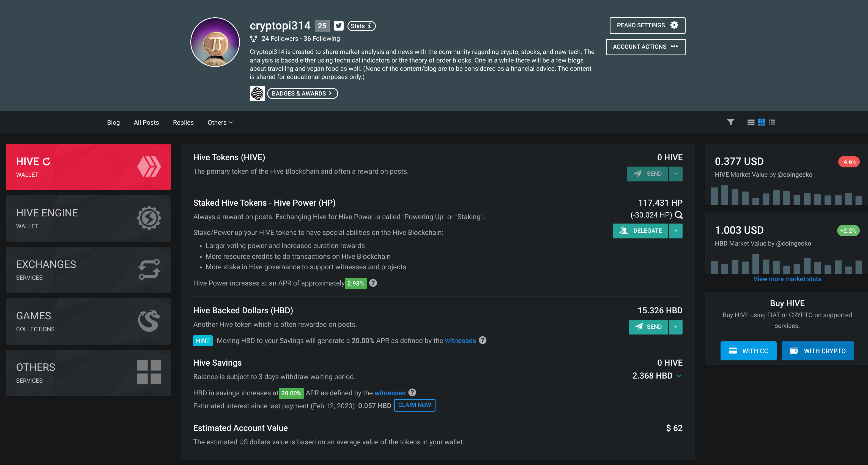Screen dimensions: 868x465
Task: Select the grid layout icon
Action: 761,122
